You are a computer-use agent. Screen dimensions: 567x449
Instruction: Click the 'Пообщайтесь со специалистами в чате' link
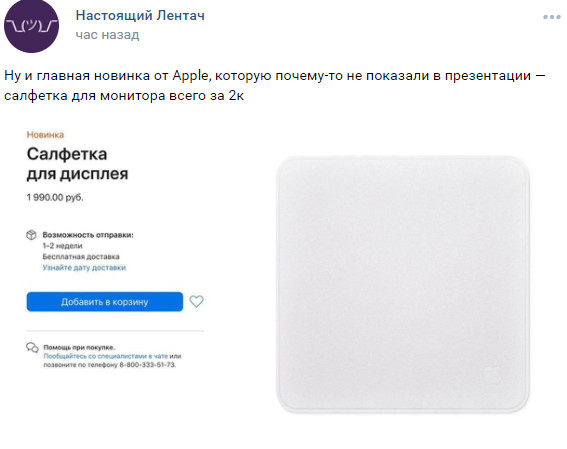106,356
